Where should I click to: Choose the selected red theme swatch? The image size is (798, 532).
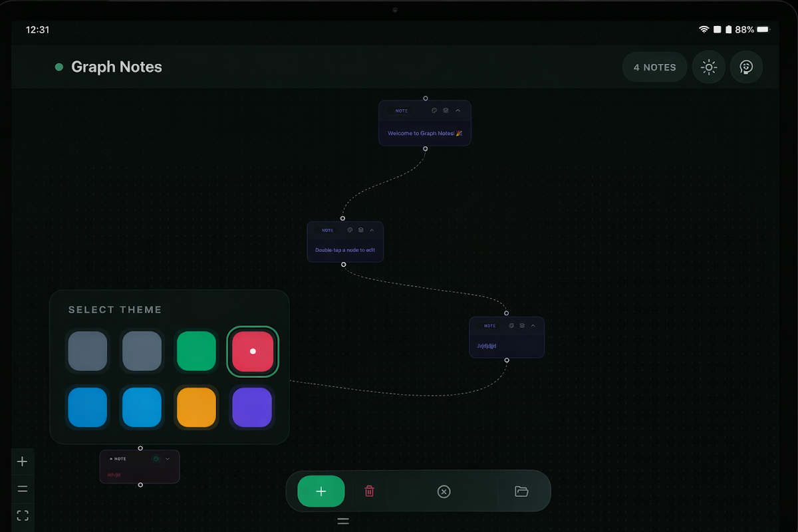[x=253, y=351]
